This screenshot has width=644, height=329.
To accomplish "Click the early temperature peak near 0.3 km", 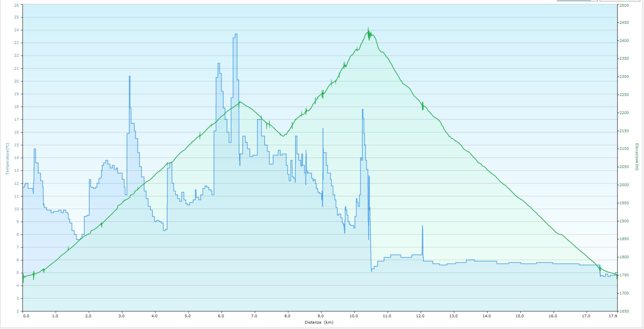I will tap(35, 149).
